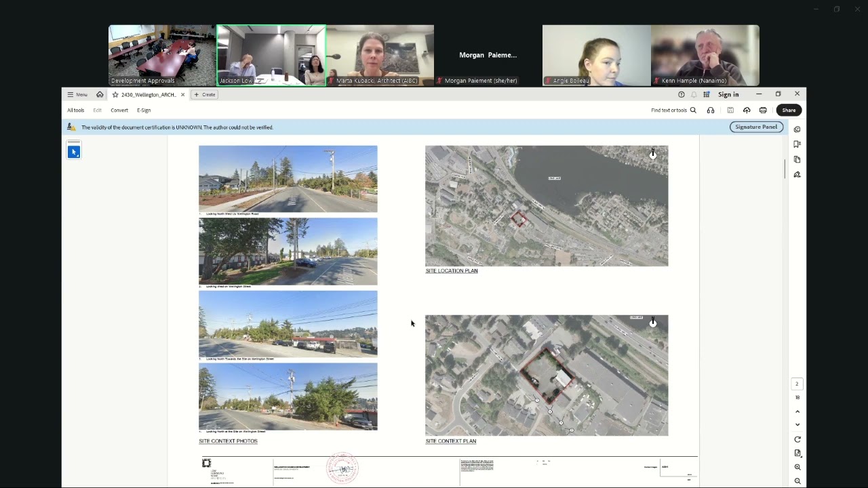Click the red architect seal stamp in the title block
The width and height of the screenshot is (868, 488).
[x=342, y=468]
